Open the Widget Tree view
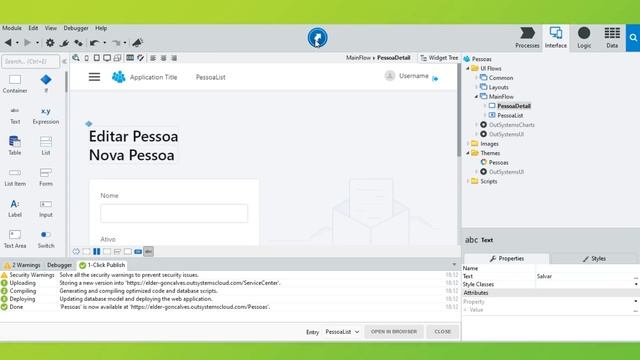640x360 pixels. pos(439,58)
